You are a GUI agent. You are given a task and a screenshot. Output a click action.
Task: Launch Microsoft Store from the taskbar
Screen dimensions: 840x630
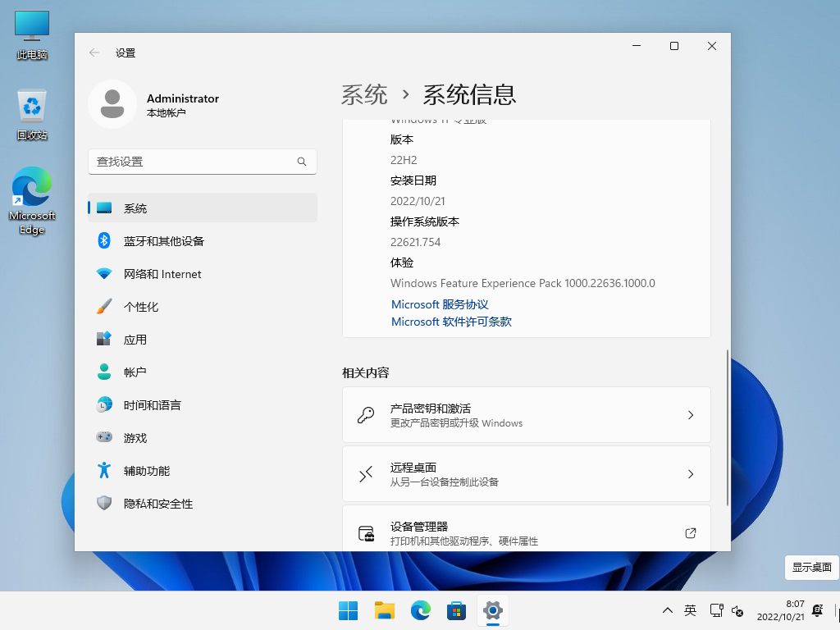coord(456,610)
